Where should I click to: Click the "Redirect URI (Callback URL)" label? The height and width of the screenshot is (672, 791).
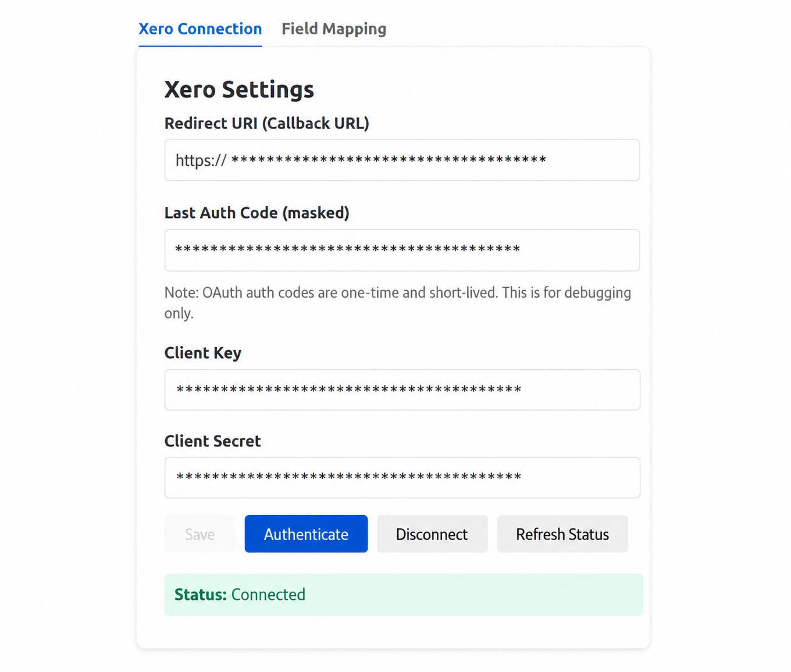pos(267,124)
